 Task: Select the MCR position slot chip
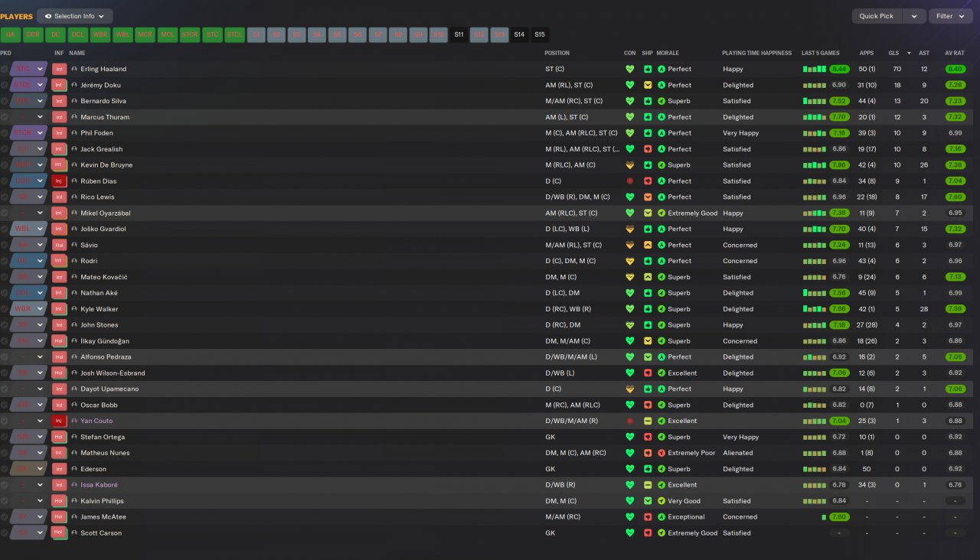click(145, 34)
